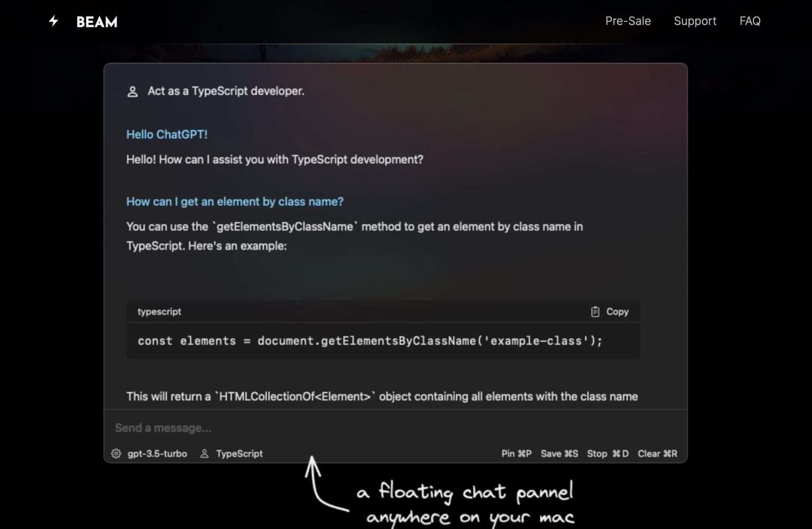Go to the Support page

(695, 21)
